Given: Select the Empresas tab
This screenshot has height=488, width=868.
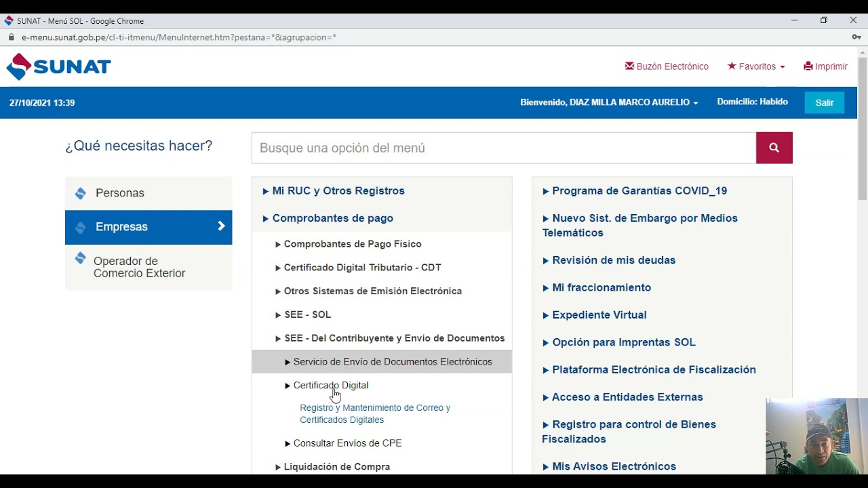Looking at the screenshot, I should coord(149,227).
